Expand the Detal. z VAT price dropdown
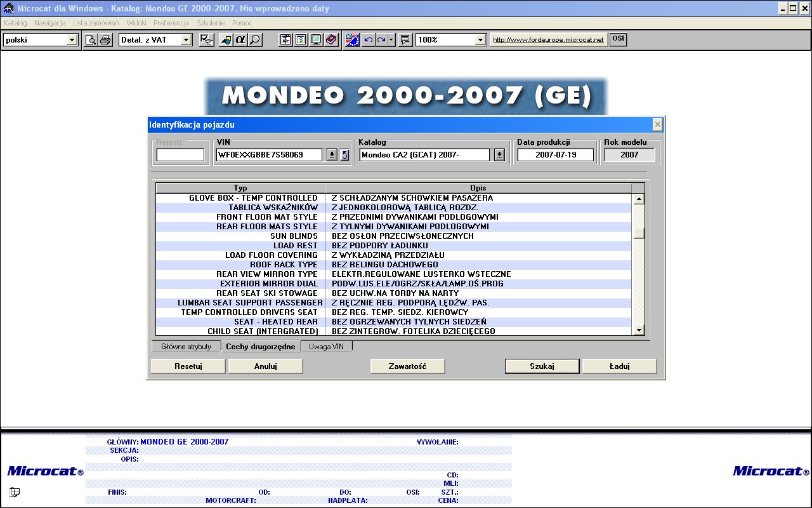Image resolution: width=812 pixels, height=508 pixels. click(x=186, y=40)
